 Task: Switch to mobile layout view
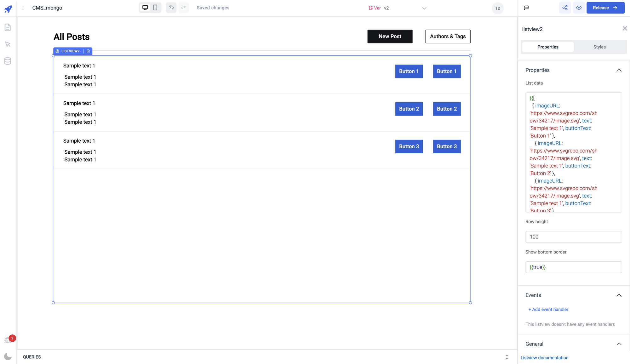point(155,8)
